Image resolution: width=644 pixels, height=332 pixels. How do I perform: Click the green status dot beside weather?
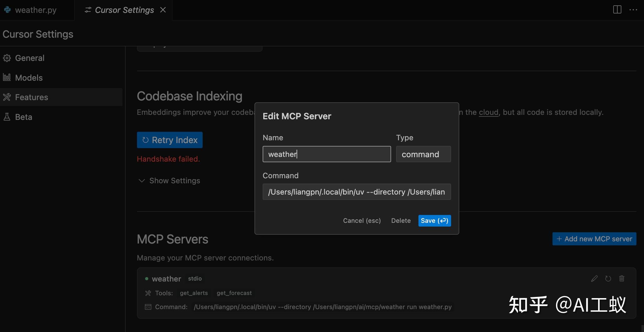[147, 279]
